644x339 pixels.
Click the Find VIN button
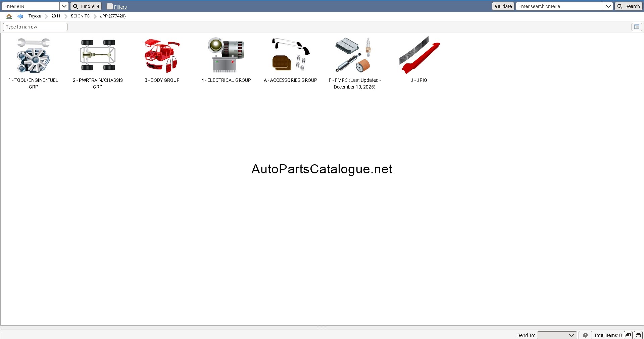point(86,6)
